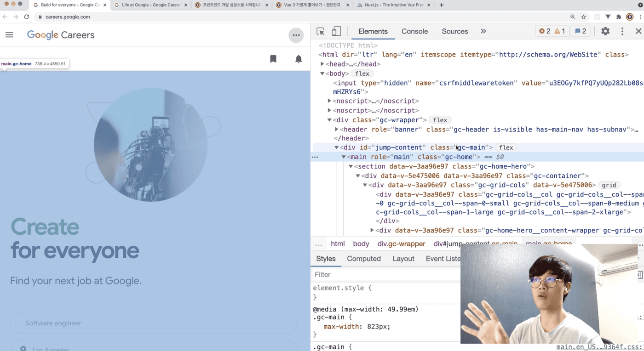Open Google Careers hamburger menu
644x351 pixels.
point(9,35)
